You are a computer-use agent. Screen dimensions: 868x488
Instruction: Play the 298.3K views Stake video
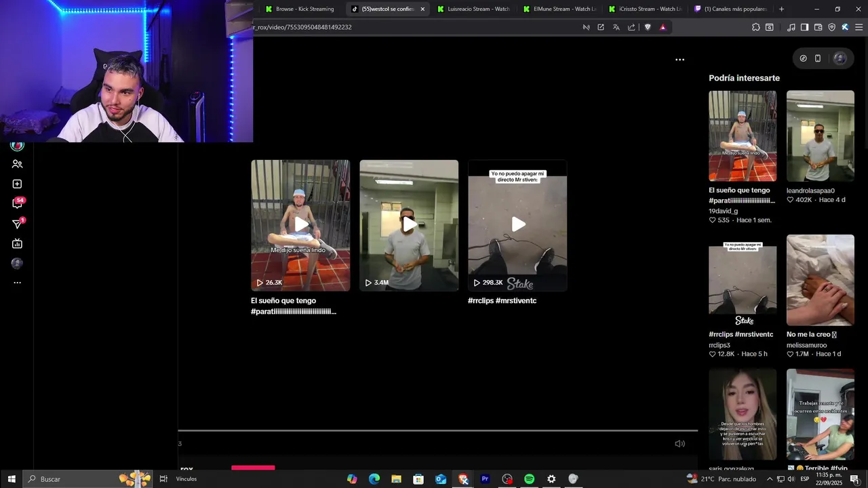point(517,225)
